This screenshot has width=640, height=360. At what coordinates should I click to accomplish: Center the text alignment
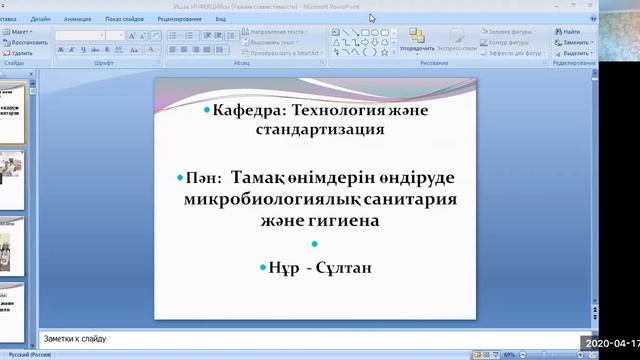[x=184, y=50]
